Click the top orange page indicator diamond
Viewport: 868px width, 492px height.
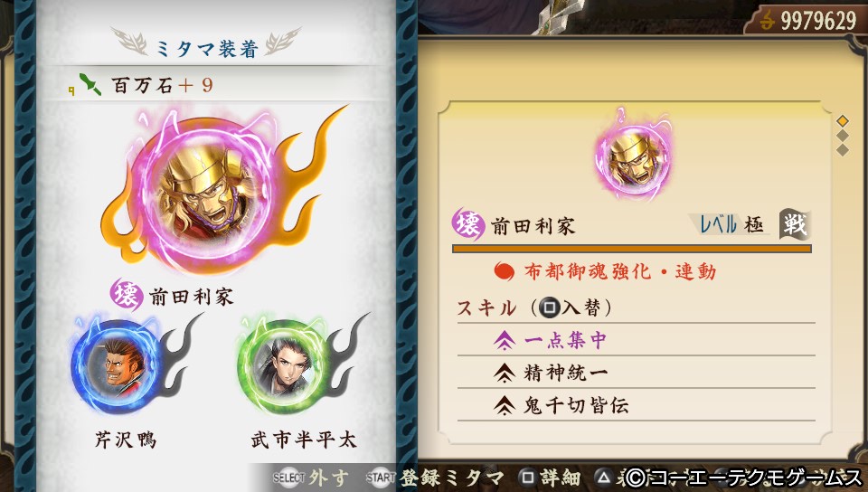point(843,120)
